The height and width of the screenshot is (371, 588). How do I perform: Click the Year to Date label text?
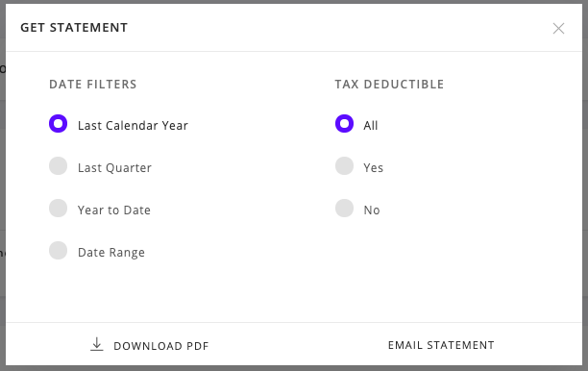click(114, 210)
